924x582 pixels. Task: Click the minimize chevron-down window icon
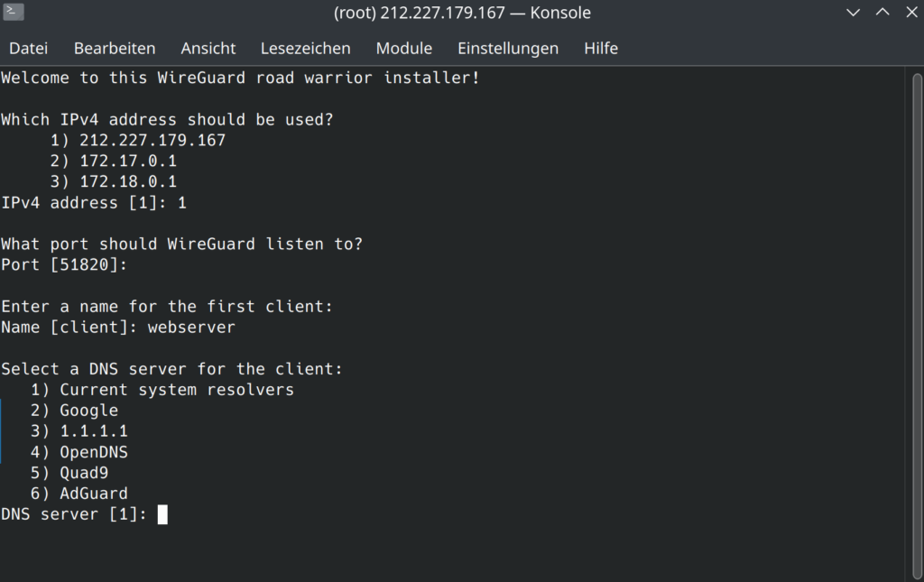coord(853,13)
